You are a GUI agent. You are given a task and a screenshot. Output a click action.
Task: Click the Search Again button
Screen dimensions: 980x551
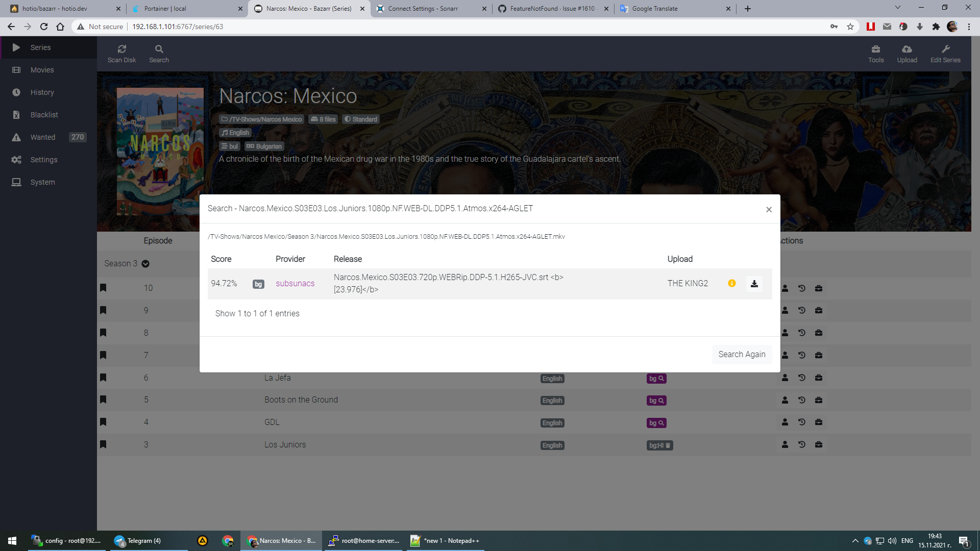click(741, 355)
